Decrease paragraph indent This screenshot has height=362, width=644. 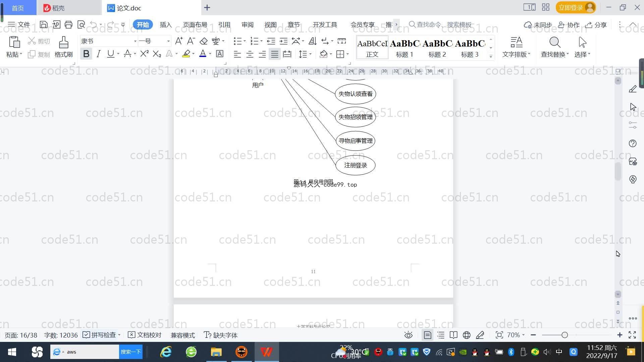click(271, 41)
